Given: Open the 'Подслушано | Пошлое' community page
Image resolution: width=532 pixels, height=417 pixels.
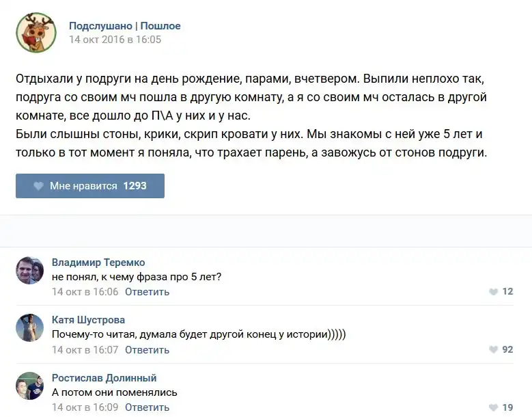Looking at the screenshot, I should pyautogui.click(x=125, y=26).
